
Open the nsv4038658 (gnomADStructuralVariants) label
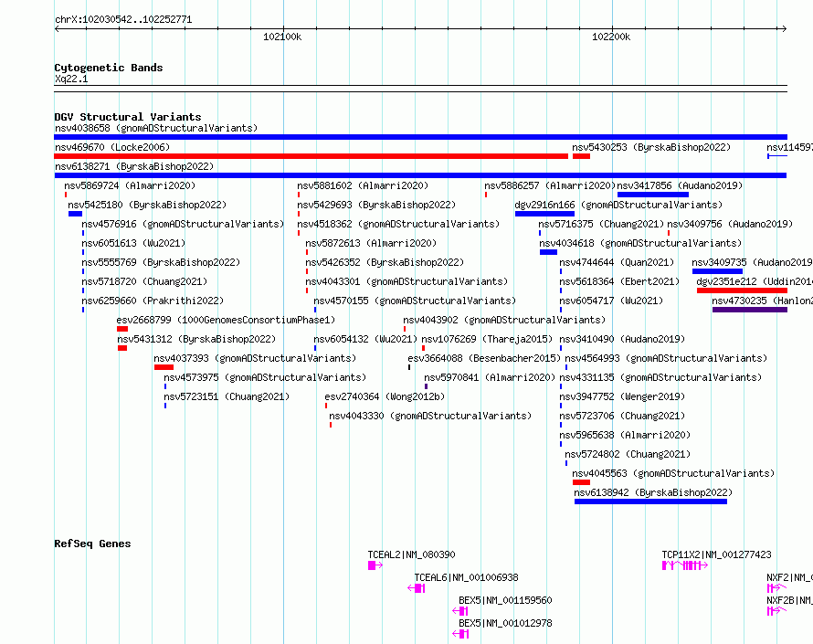pos(156,128)
